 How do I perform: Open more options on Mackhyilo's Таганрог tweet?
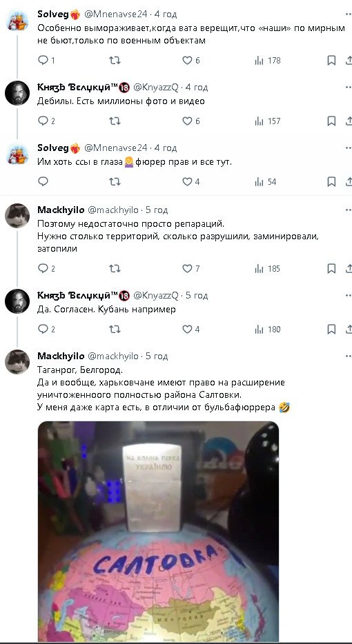tap(349, 356)
